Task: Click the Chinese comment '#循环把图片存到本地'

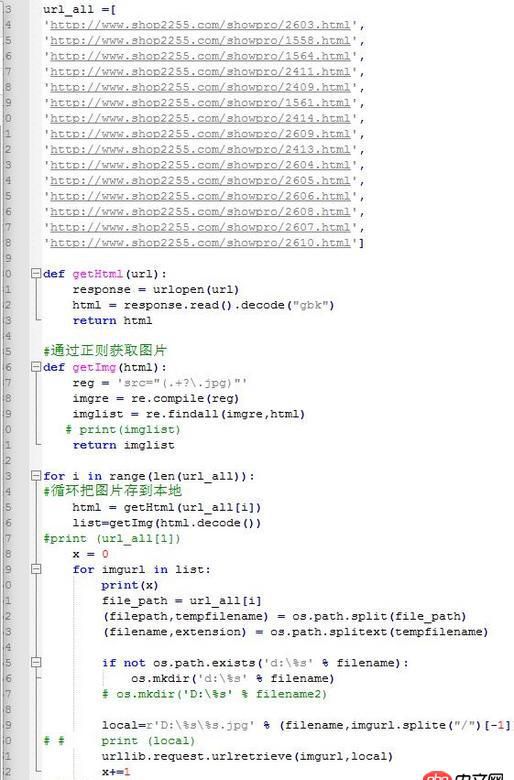Action: 112,490
